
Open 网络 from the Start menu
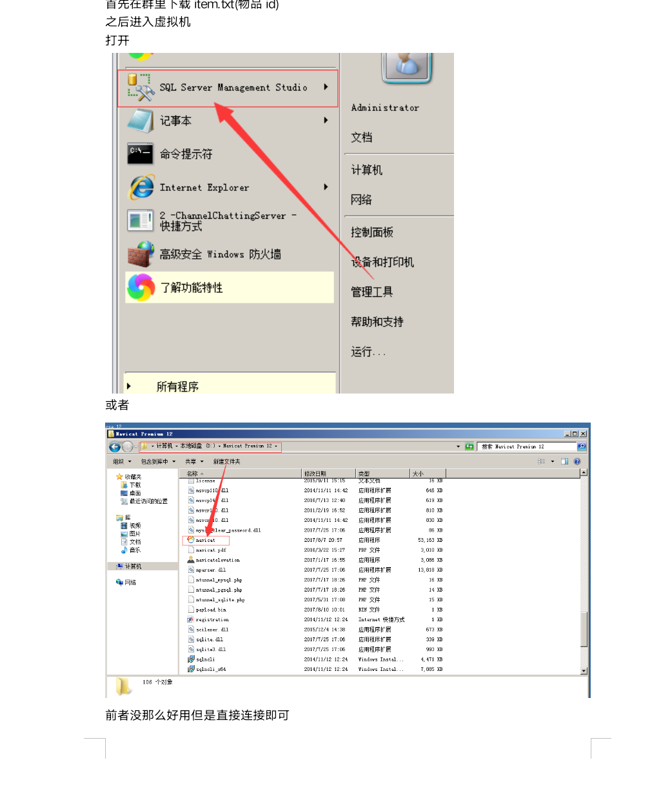click(362, 199)
